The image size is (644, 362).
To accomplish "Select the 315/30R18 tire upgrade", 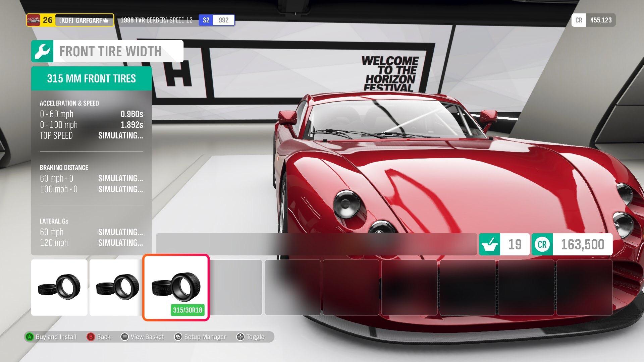I will pos(176,287).
